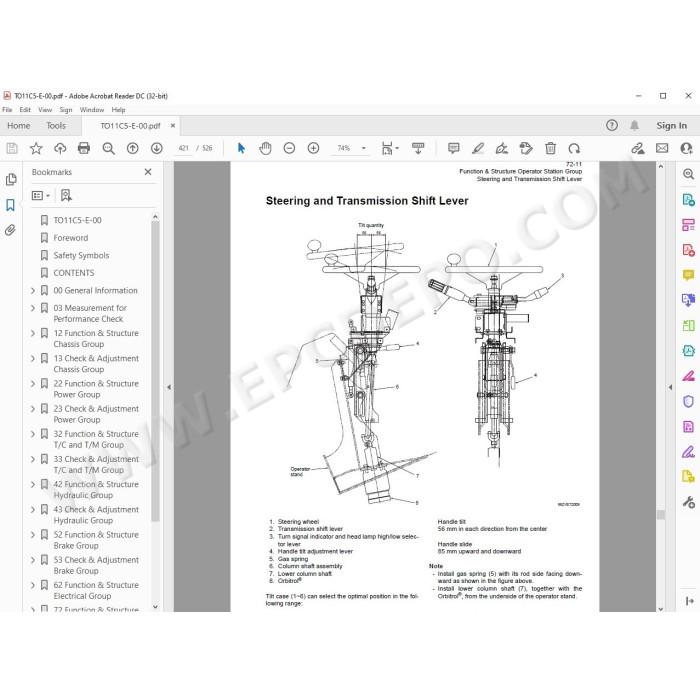Viewport: 700px width, 700px height.
Task: Click the Sign In link
Action: tap(671, 125)
